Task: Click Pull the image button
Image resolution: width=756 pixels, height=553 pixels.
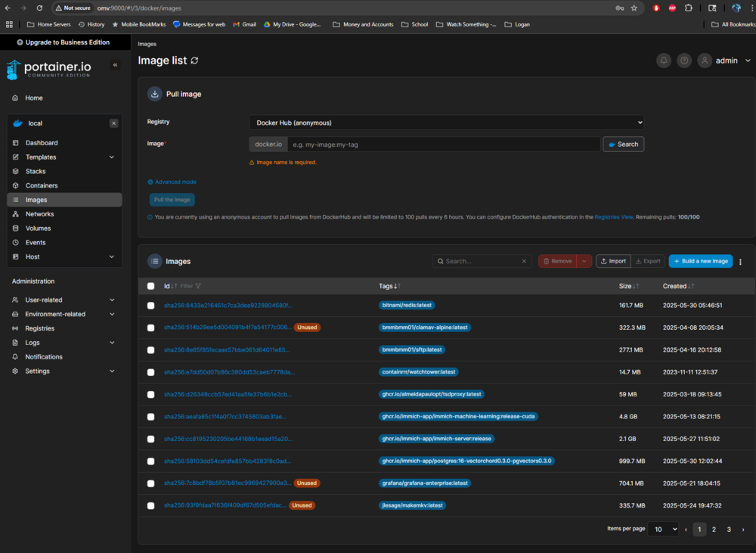Action: tap(172, 200)
